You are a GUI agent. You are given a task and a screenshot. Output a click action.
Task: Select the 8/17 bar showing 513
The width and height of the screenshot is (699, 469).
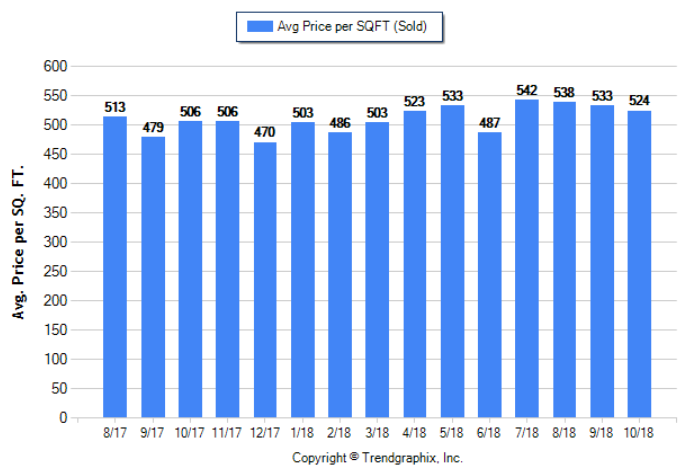[x=115, y=267]
